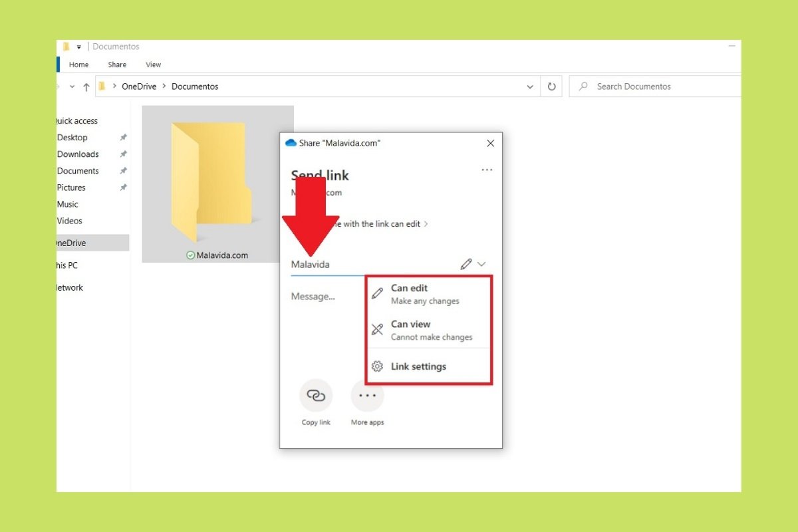The image size is (798, 532).
Task: Open Documents in the navigation pane
Action: 78,171
